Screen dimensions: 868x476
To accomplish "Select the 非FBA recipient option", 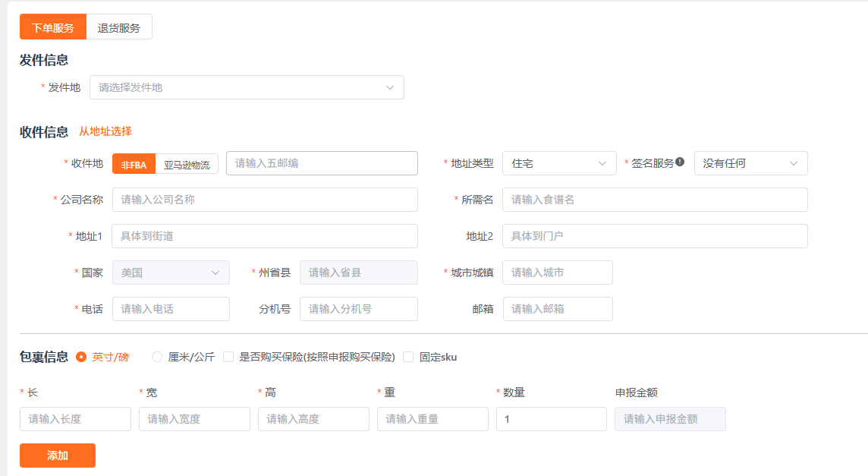I will pos(134,164).
